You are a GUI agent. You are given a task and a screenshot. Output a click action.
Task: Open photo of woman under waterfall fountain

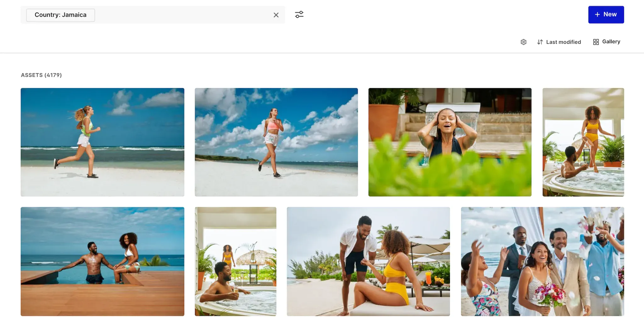click(450, 142)
